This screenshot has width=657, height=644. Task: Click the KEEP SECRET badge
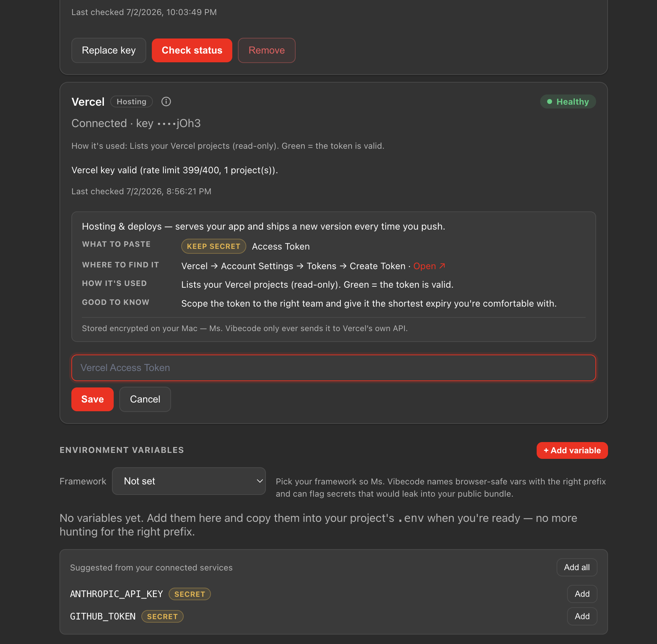(213, 246)
